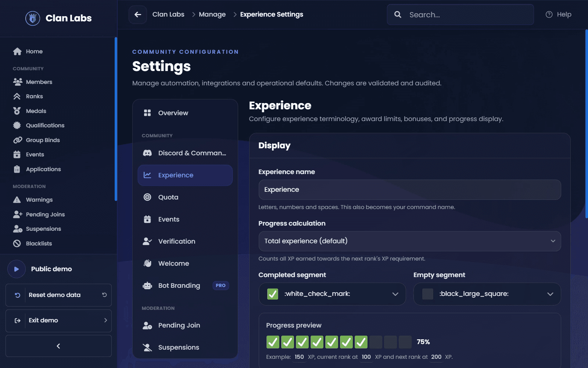Click the Public demo play icon
This screenshot has height=368, width=588.
pos(17,269)
